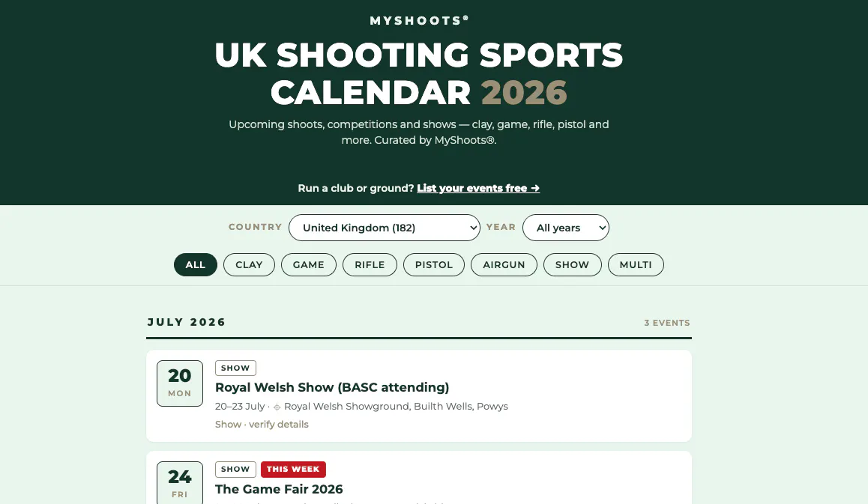Click the '20–23 July' date text
Viewport: 868px width, 504px height.
240,406
